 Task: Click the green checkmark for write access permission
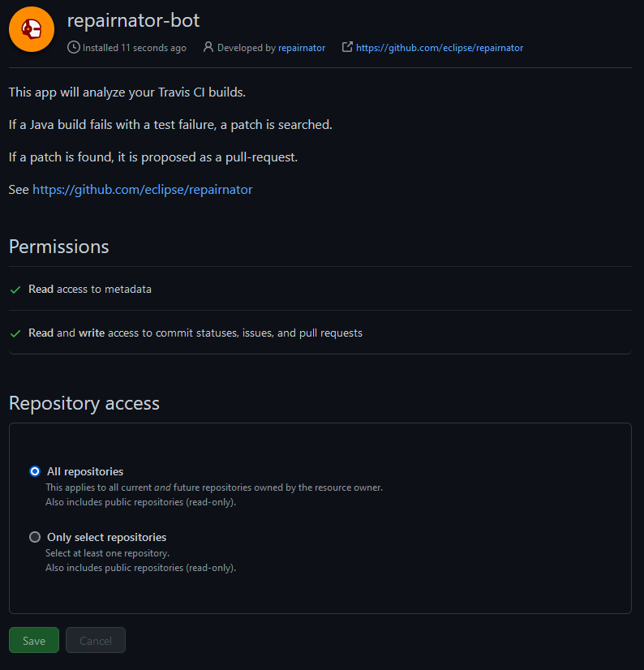point(15,333)
